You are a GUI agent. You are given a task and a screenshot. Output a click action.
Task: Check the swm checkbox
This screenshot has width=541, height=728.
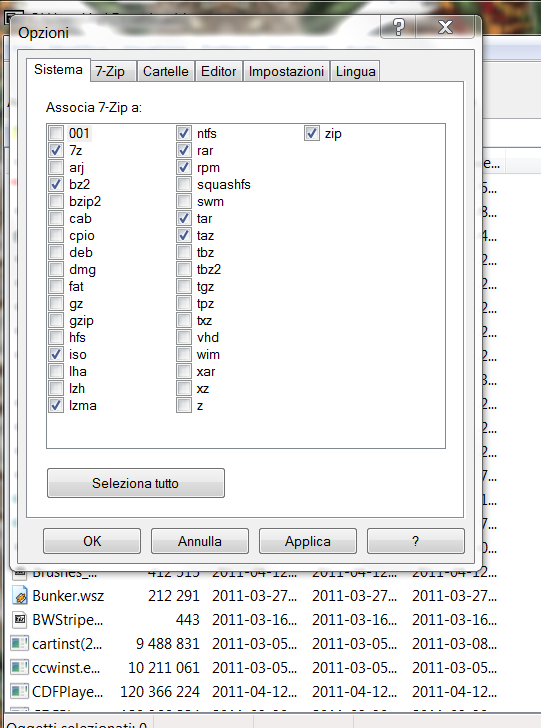click(x=184, y=202)
